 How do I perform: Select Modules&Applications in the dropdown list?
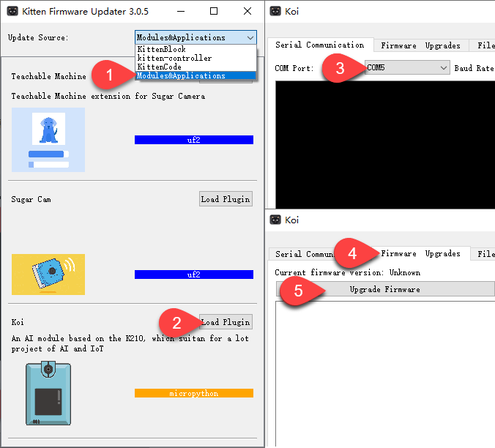tap(196, 75)
